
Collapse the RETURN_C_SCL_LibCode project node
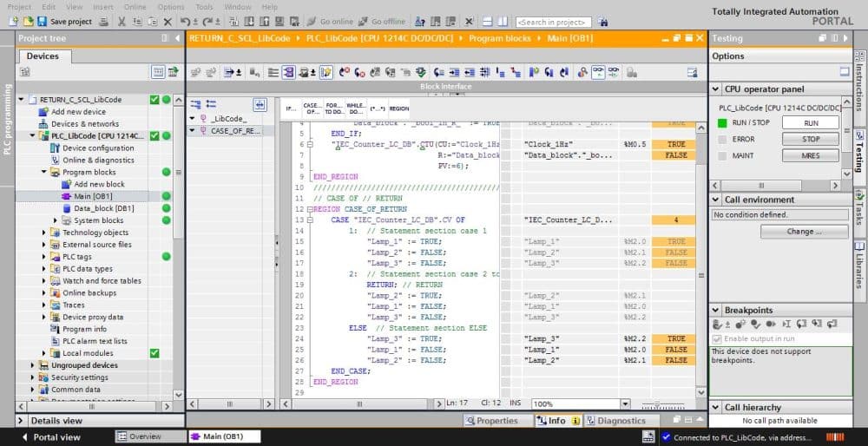tap(22, 100)
